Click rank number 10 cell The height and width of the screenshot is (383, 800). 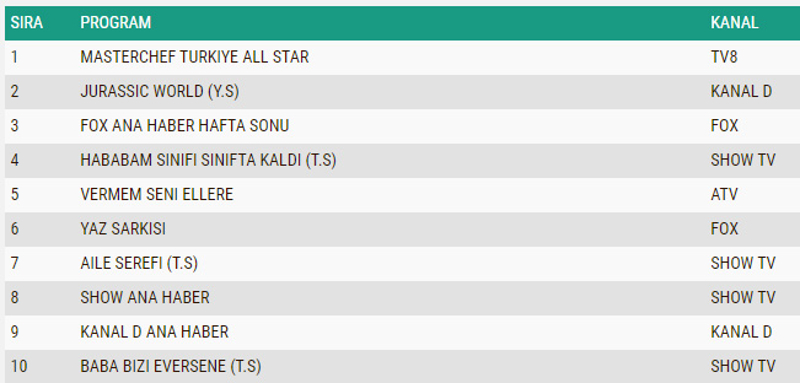tap(18, 366)
